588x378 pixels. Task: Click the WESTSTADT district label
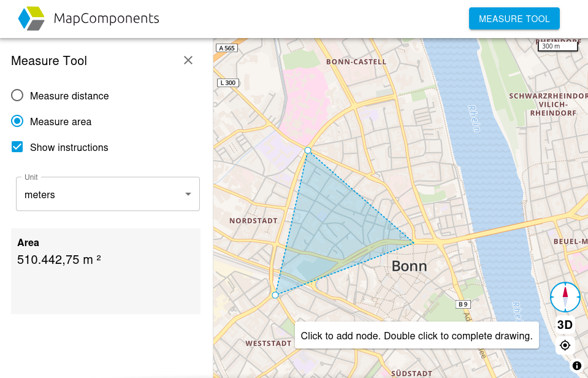[269, 344]
